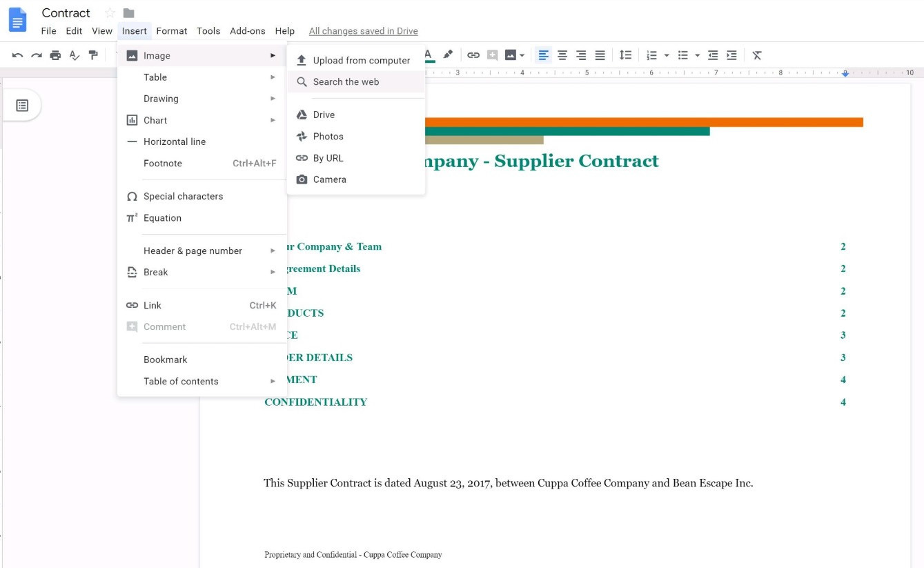The height and width of the screenshot is (568, 924).
Task: Set left text alignment
Action: [544, 55]
